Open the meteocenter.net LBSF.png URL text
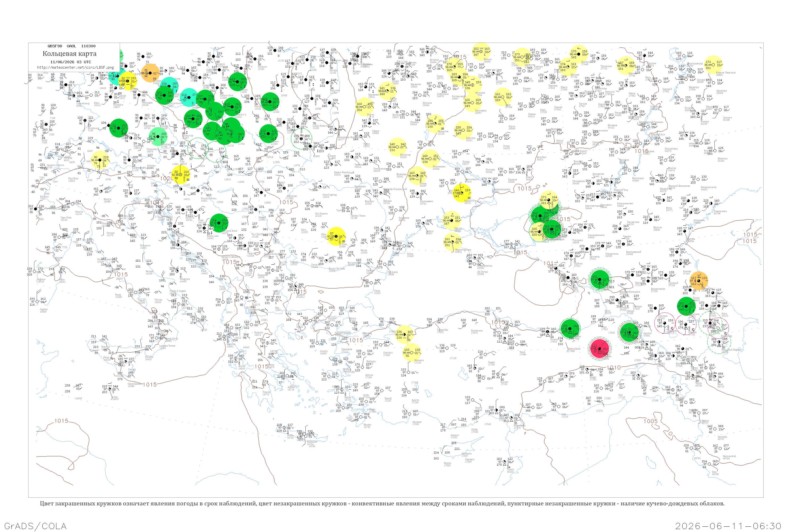This screenshot has width=798, height=532. tap(75, 67)
